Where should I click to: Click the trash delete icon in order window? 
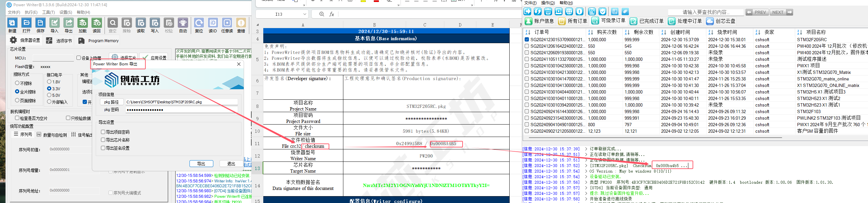tap(548, 12)
